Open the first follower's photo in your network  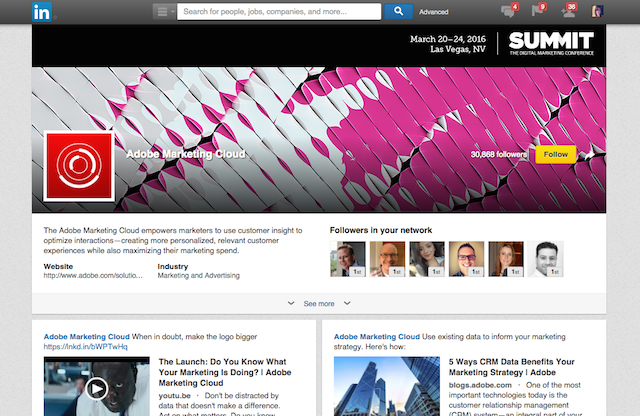tap(348, 259)
